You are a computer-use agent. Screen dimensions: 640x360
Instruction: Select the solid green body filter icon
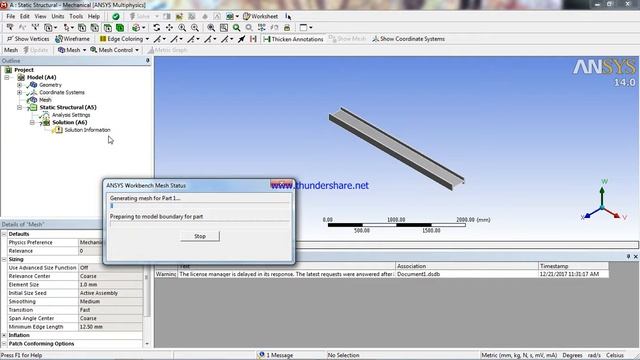(x=120, y=28)
